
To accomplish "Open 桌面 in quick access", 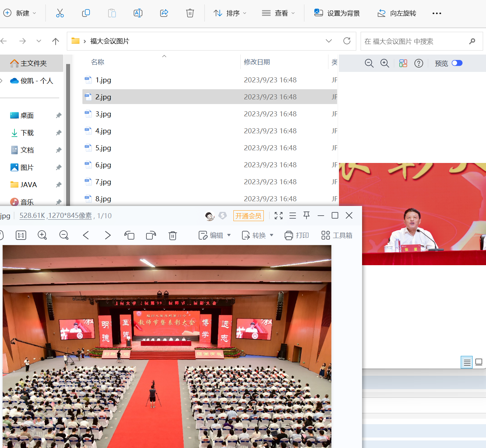I will click(x=27, y=116).
